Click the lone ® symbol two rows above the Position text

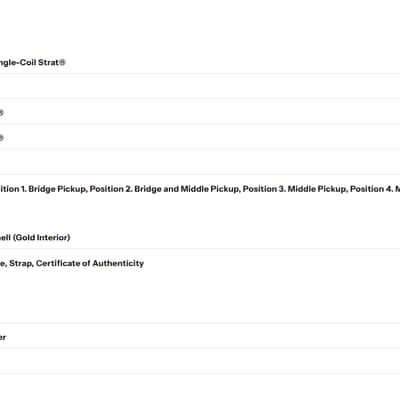tap(1, 138)
